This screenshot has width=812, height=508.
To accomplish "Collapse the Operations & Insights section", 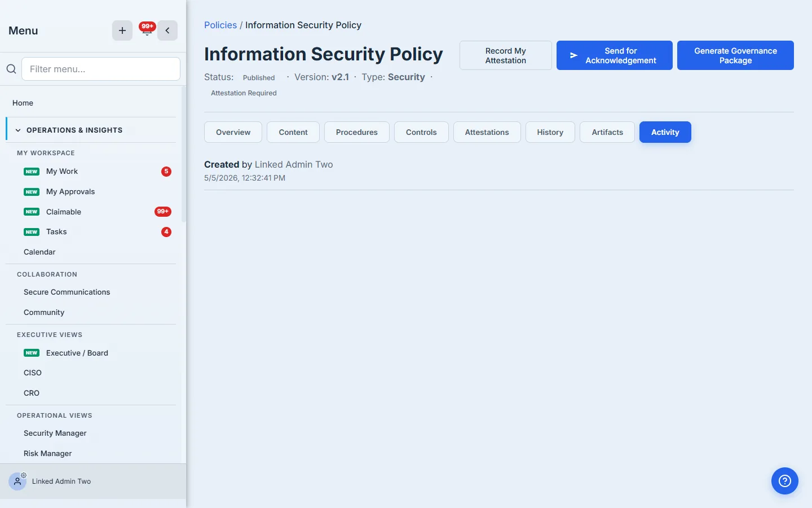I will (91, 130).
